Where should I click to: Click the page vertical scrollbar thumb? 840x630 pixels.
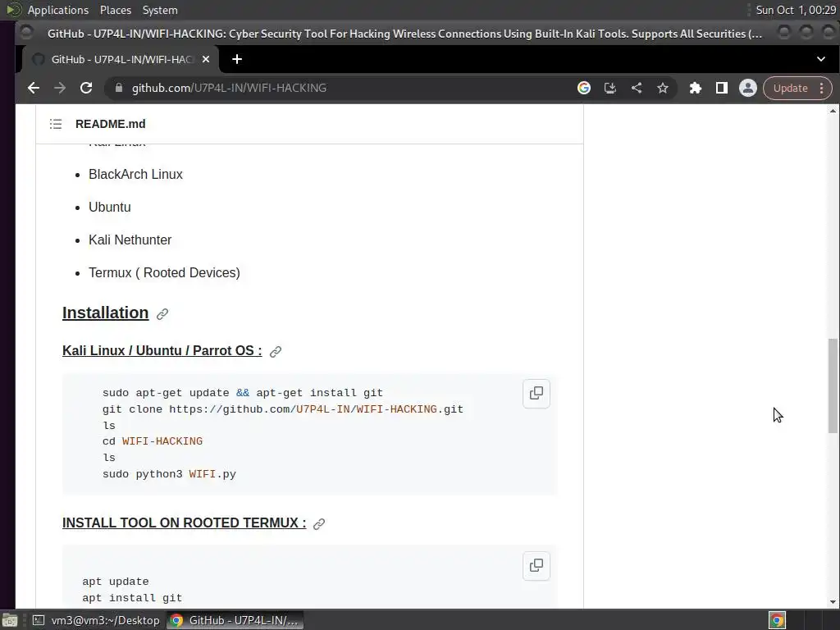point(833,386)
